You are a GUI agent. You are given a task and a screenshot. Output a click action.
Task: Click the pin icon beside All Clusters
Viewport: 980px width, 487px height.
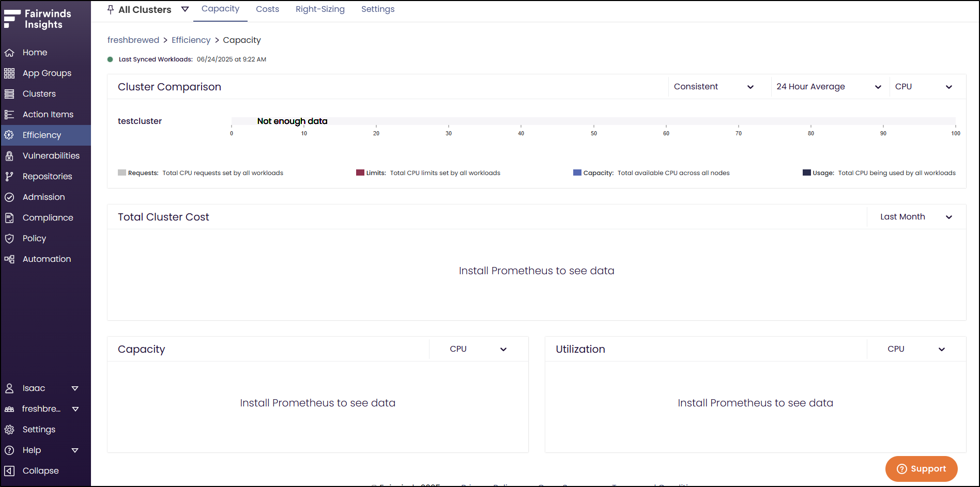(111, 10)
